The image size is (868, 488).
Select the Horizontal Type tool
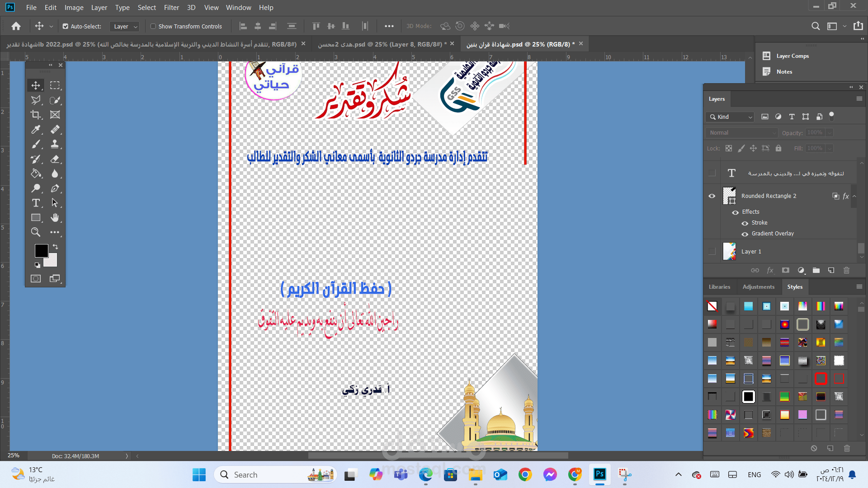click(36, 203)
